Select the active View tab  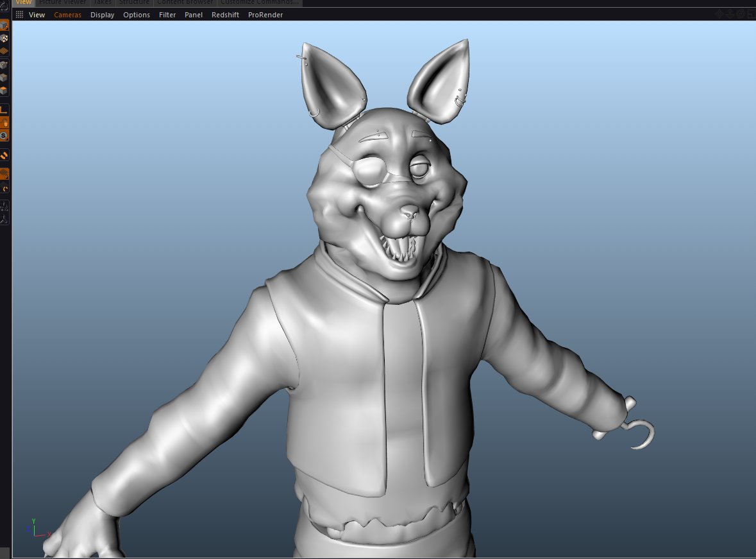click(x=23, y=3)
